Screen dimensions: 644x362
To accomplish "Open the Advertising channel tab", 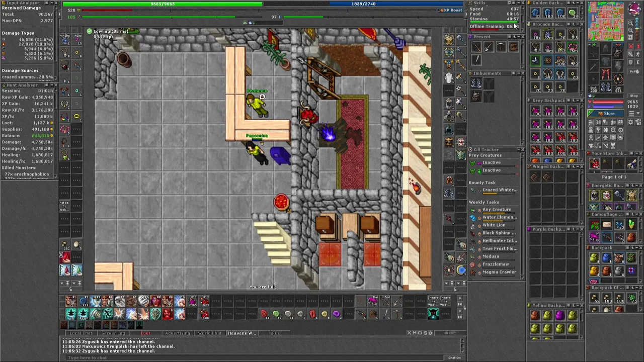I will [178, 333].
